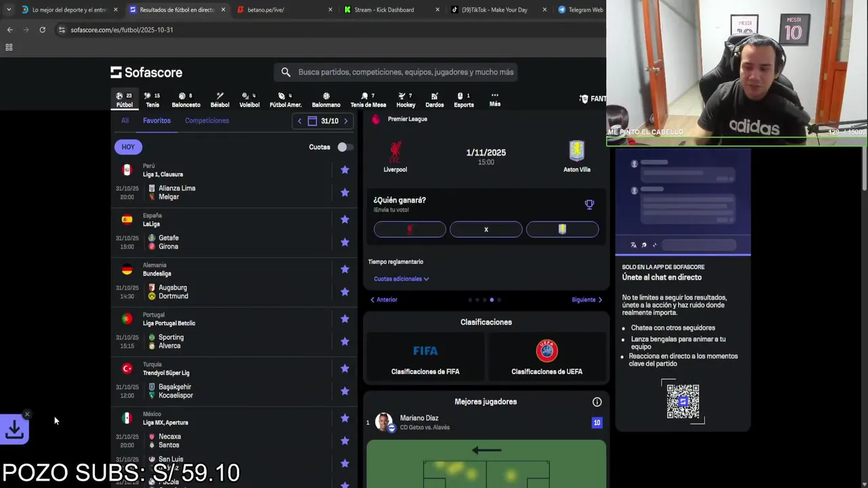The height and width of the screenshot is (488, 868).
Task: Unfavorite the Alianza Lima vs Melgar star
Action: (344, 192)
